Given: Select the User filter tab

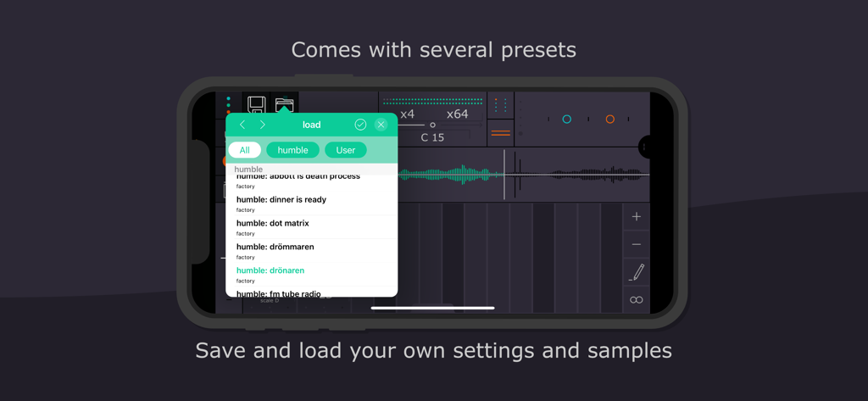Looking at the screenshot, I should click(346, 150).
